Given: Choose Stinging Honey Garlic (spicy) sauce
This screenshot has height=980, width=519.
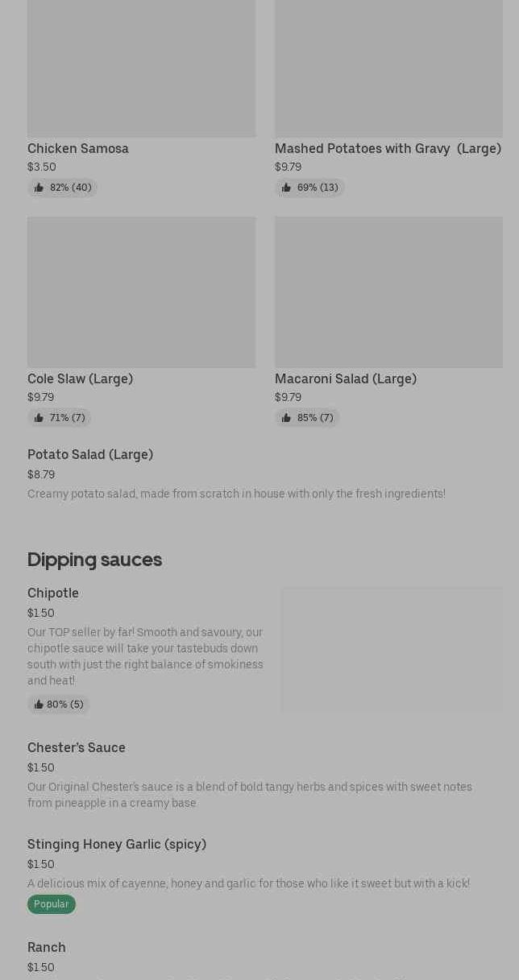Looking at the screenshot, I should point(117,845).
